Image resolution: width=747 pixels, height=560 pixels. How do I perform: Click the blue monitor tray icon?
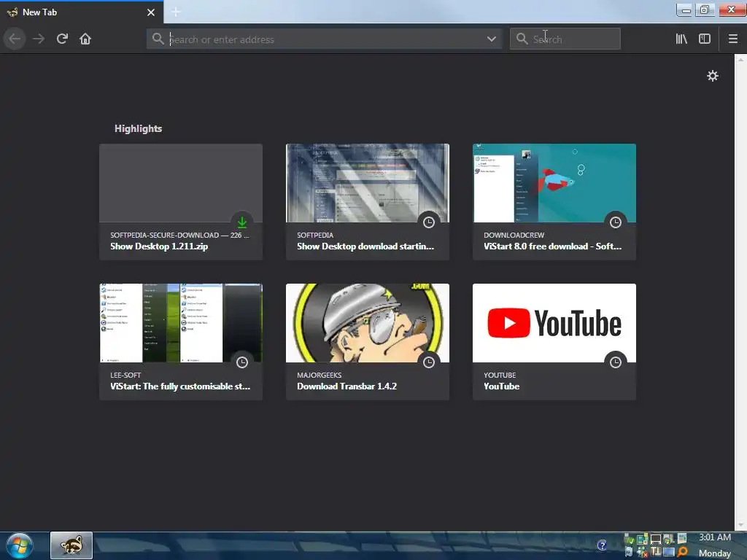[x=669, y=552]
